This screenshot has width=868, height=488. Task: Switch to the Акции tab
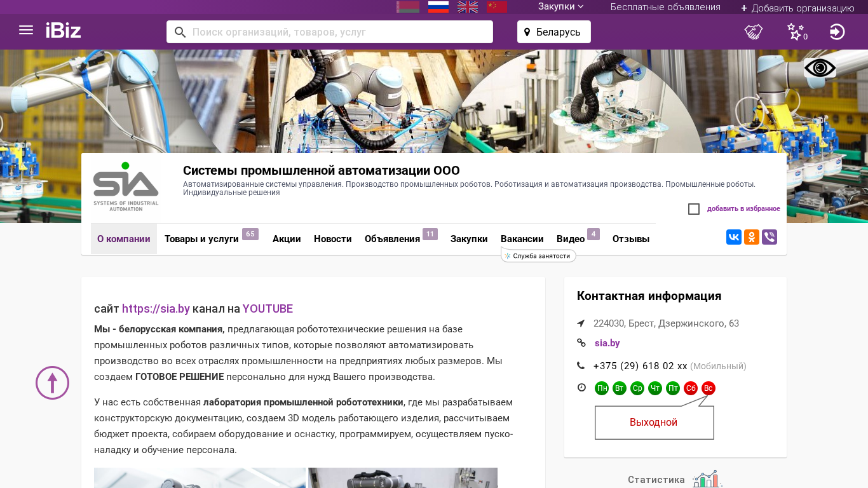click(x=287, y=239)
